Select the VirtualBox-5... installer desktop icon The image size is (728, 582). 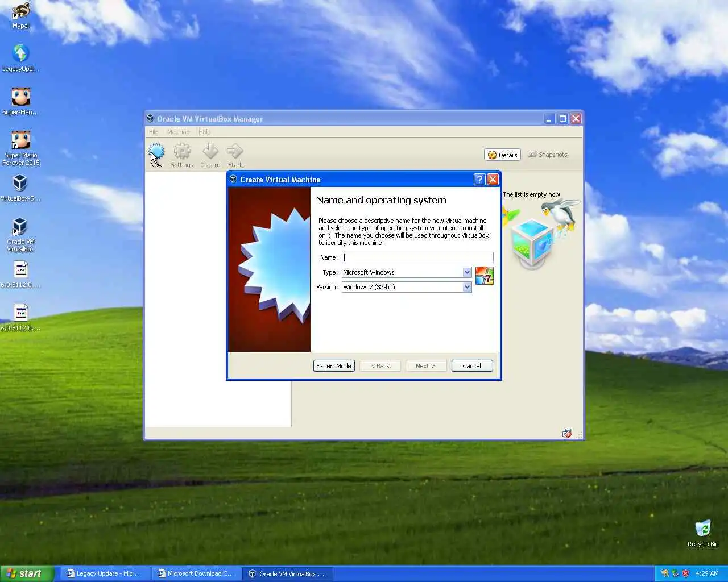click(x=21, y=188)
